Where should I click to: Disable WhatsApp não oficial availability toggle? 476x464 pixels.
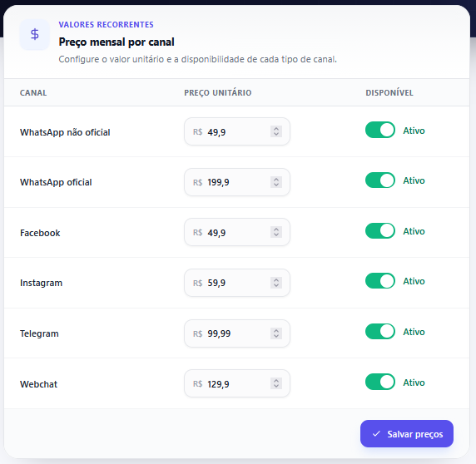(x=380, y=130)
